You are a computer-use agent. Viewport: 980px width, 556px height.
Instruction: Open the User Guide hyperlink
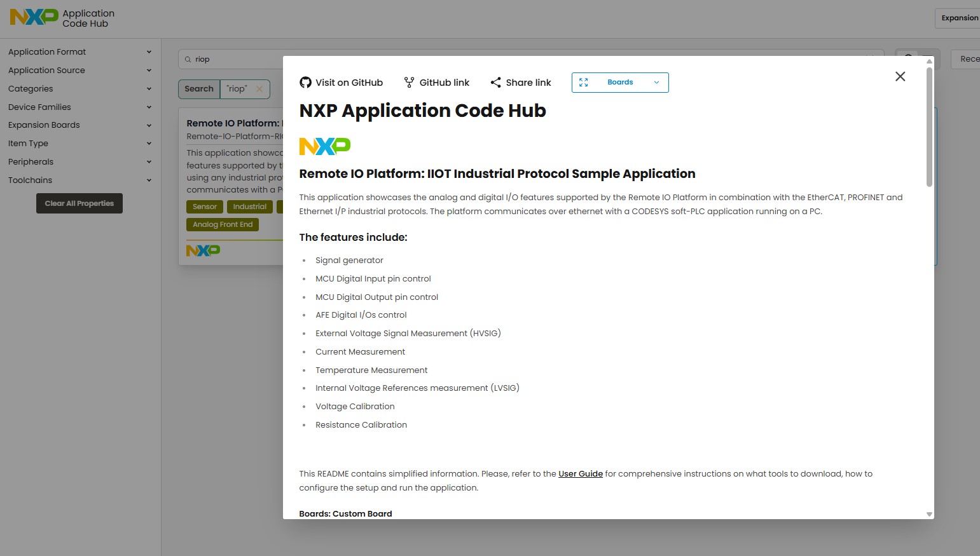pyautogui.click(x=581, y=474)
